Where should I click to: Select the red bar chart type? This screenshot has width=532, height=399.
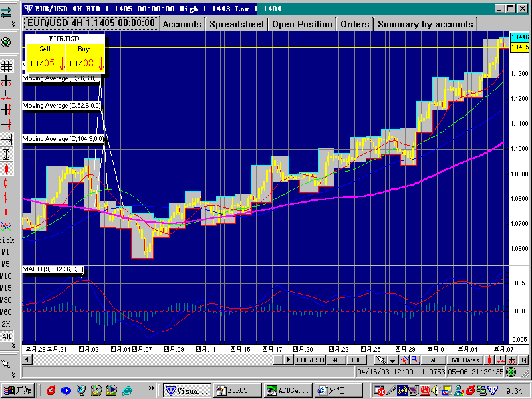[6, 198]
